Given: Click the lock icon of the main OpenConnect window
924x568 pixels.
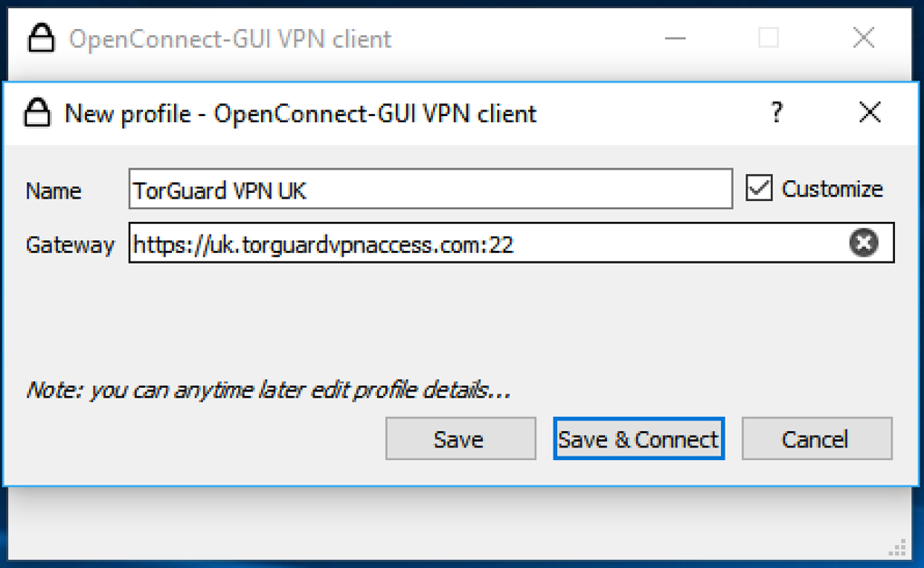Looking at the screenshot, I should 41,39.
